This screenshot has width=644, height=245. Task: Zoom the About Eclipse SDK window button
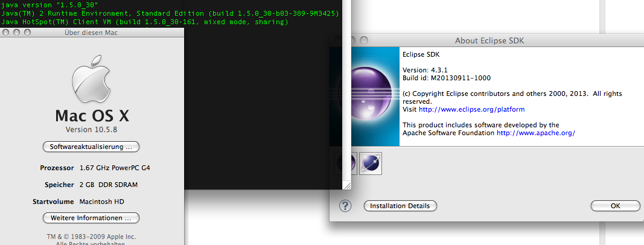pyautogui.click(x=364, y=40)
